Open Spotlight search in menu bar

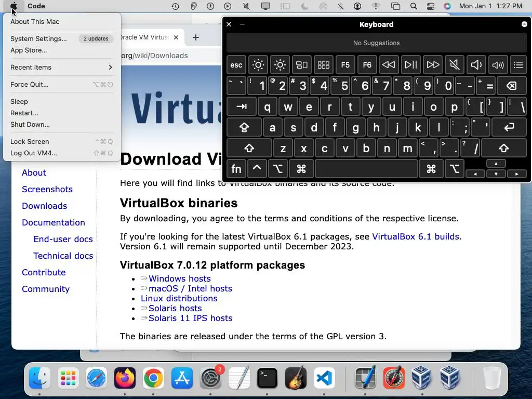(x=413, y=6)
